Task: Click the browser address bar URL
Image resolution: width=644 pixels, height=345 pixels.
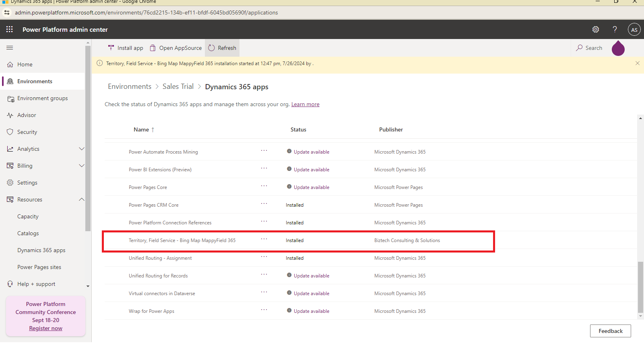Action: click(147, 12)
